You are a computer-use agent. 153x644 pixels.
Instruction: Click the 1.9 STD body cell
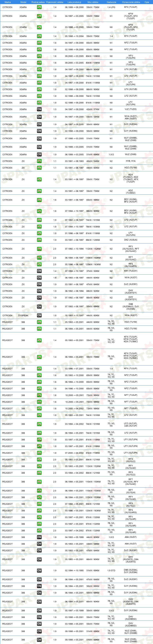(x=111, y=571)
